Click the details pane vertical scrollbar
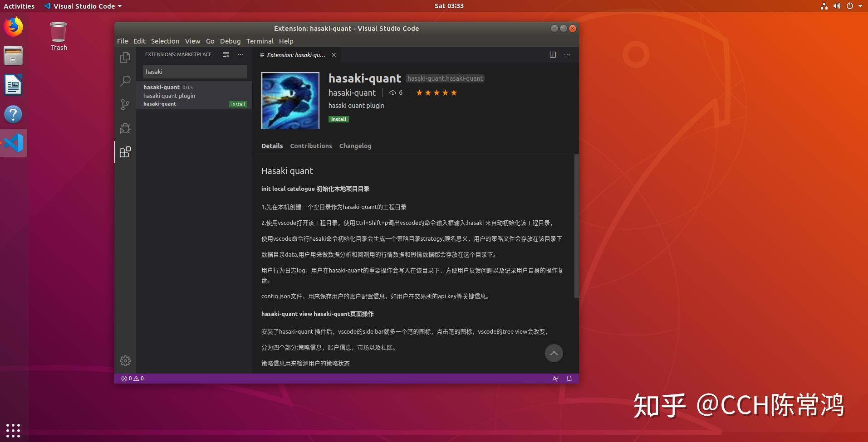This screenshot has height=442, width=868. coord(576,226)
